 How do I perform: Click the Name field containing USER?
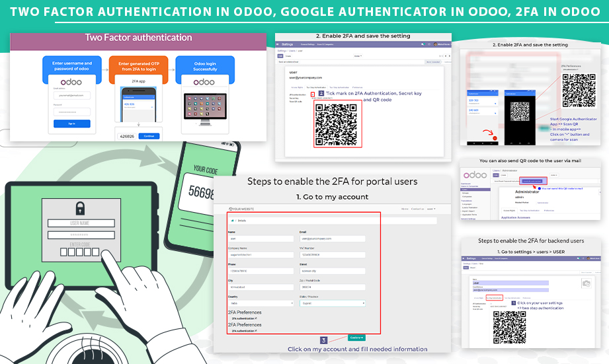click(x=510, y=283)
